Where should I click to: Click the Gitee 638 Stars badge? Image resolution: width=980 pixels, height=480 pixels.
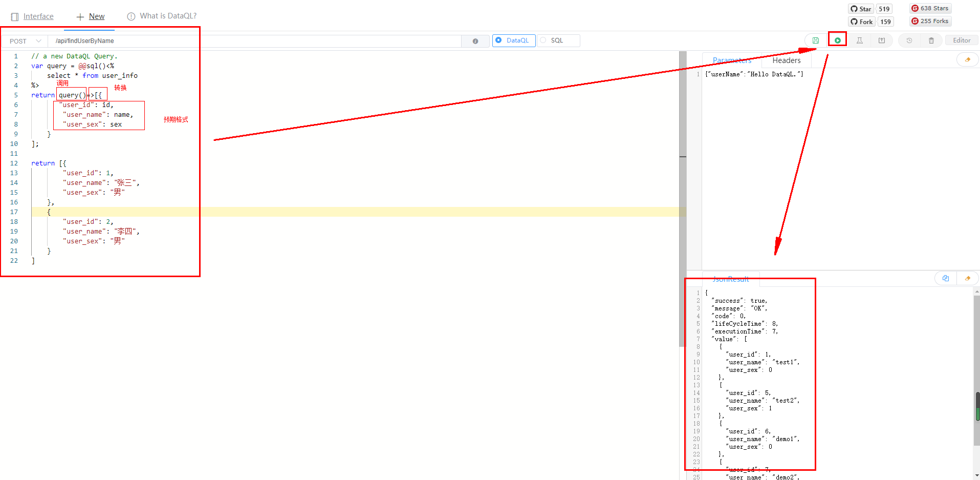click(930, 8)
